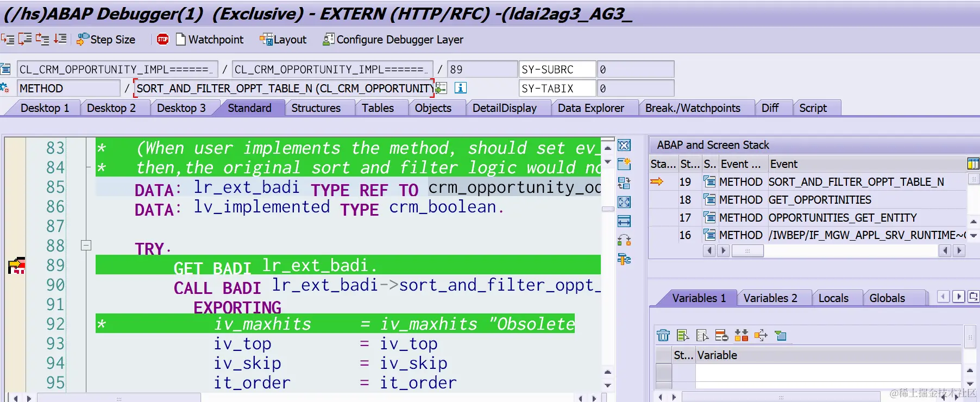
Task: Open the Variables 2 tab
Action: click(770, 298)
